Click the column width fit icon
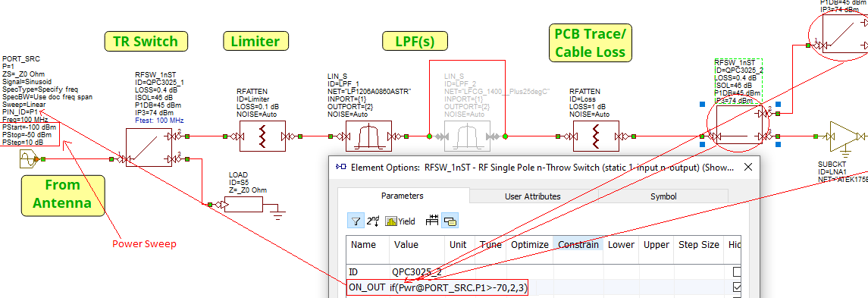Viewport: 868px width, 298px height. pos(432,221)
